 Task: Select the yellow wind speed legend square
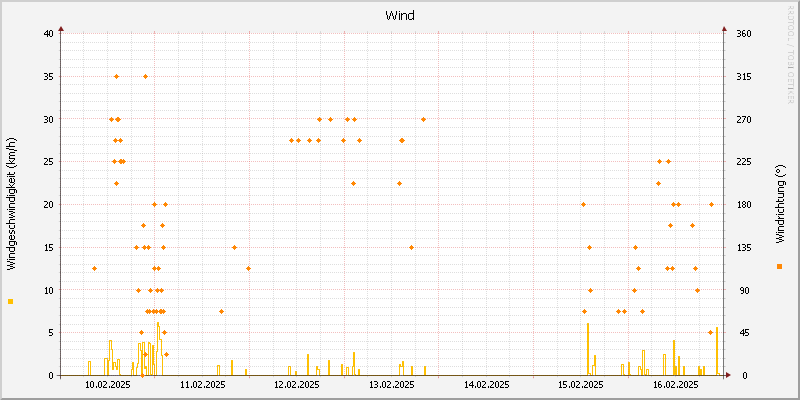(11, 302)
